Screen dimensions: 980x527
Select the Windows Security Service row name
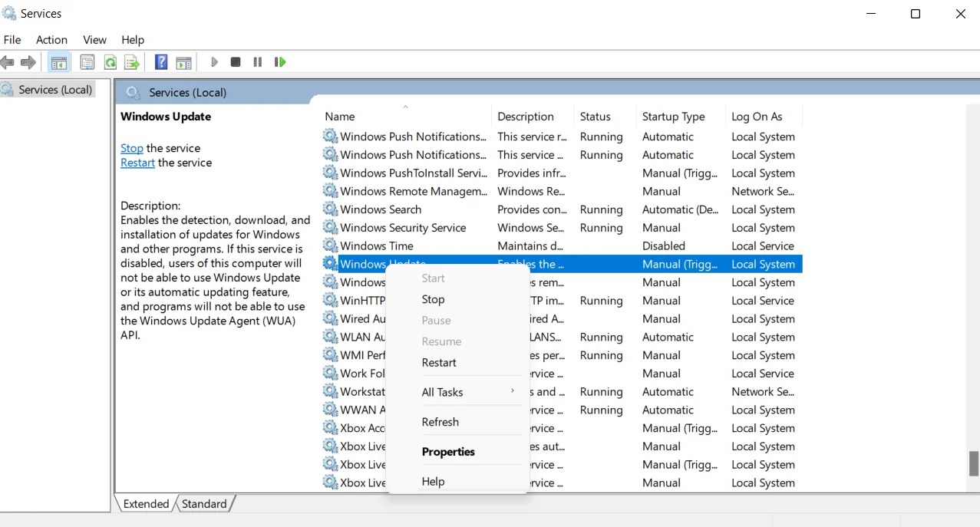point(403,228)
